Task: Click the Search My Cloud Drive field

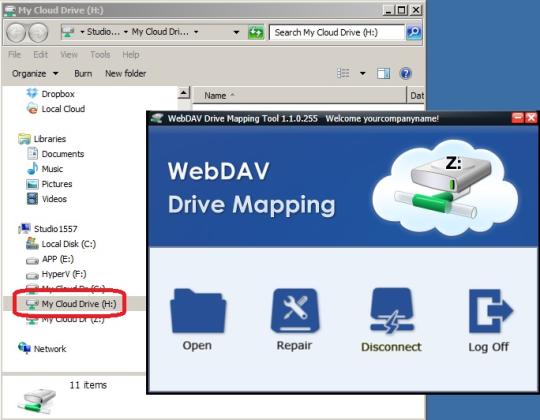Action: 337,32
